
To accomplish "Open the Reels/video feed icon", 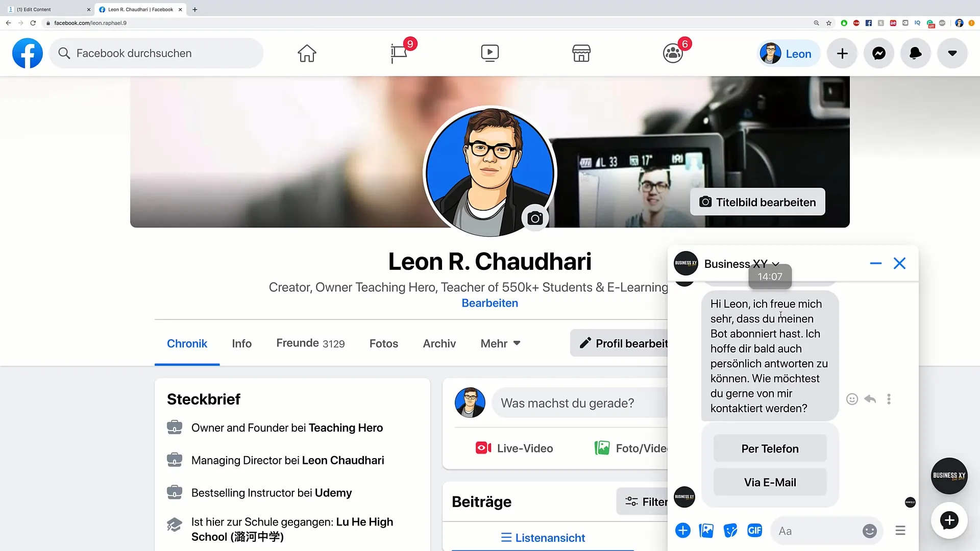I will click(x=489, y=53).
